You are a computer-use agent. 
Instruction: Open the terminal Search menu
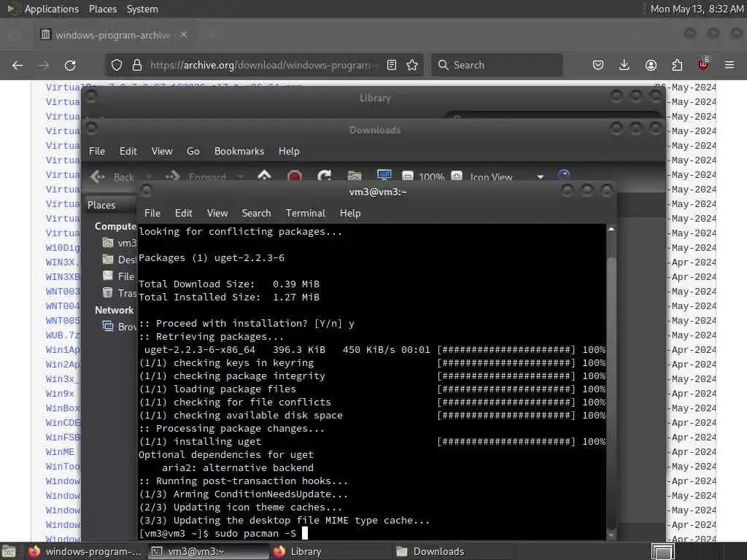tap(256, 213)
